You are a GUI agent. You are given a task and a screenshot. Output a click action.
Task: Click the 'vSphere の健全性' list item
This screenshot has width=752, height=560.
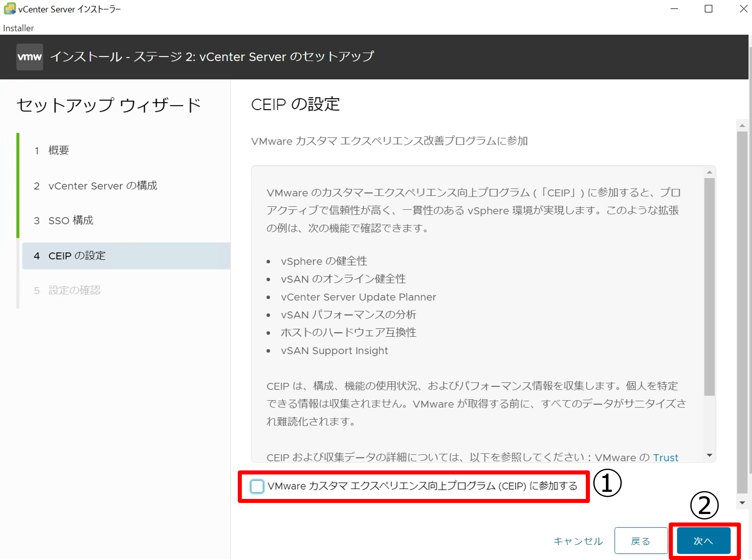point(324,261)
